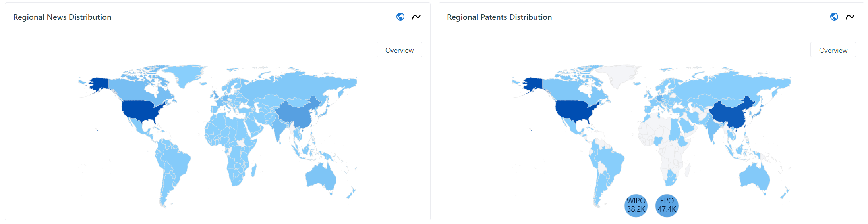Select the globe map view icon in Regional News Distribution

pos(400,17)
